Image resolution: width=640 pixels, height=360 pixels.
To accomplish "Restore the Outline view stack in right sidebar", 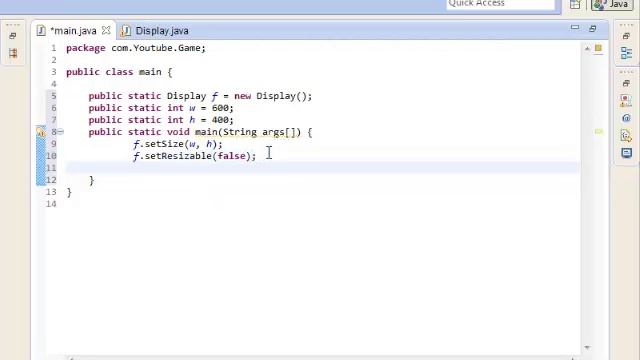I will coord(626,36).
